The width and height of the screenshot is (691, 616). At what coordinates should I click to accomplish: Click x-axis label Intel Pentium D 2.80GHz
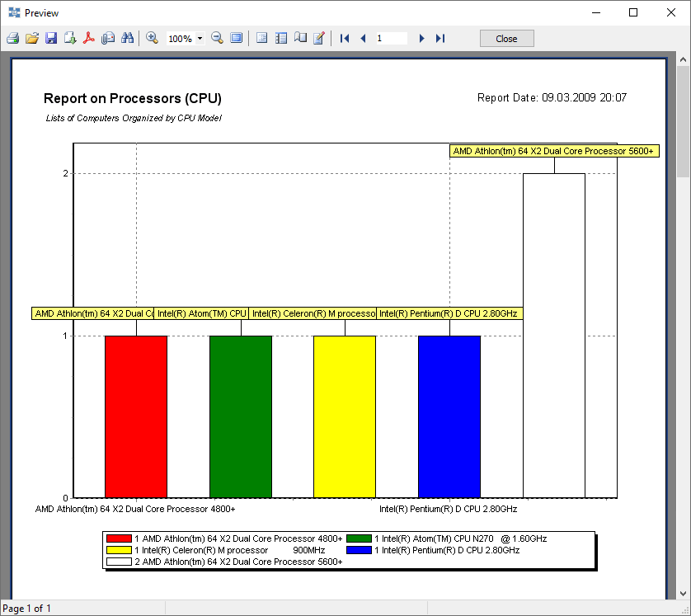tap(449, 509)
